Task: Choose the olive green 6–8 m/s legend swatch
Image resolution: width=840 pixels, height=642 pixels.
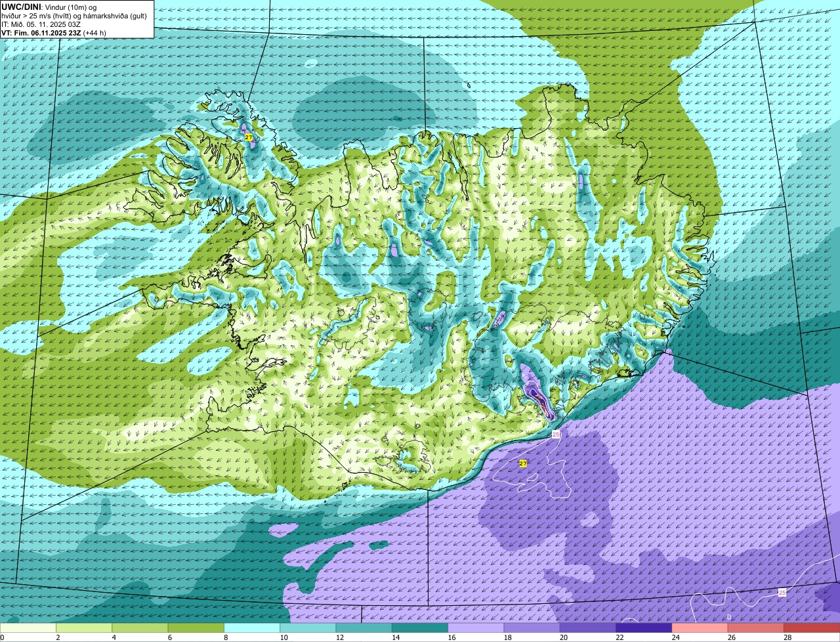Action: [x=196, y=628]
